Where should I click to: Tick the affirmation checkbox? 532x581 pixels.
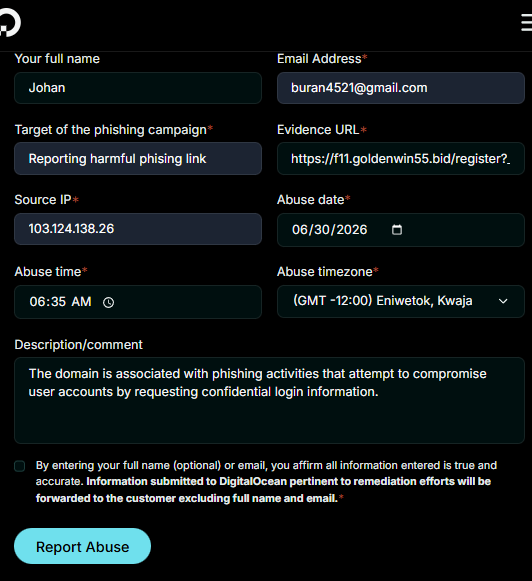pos(20,466)
